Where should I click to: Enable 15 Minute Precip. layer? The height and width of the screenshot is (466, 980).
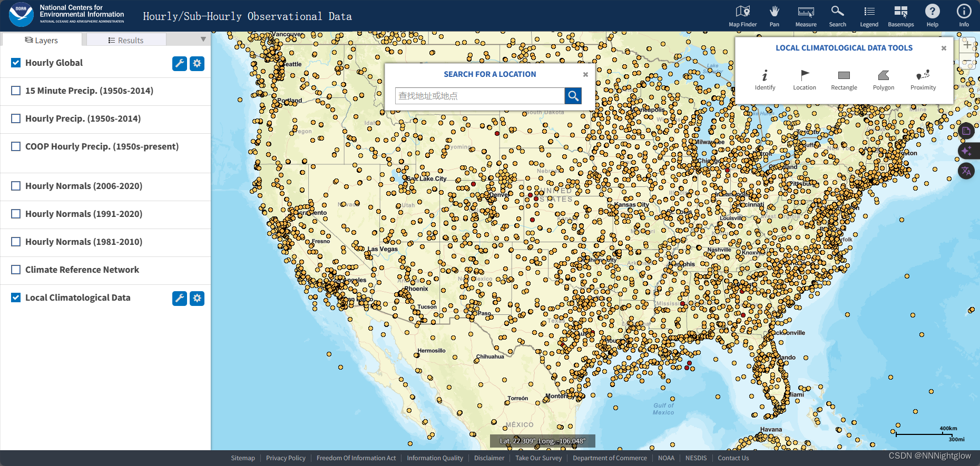pyautogui.click(x=16, y=91)
